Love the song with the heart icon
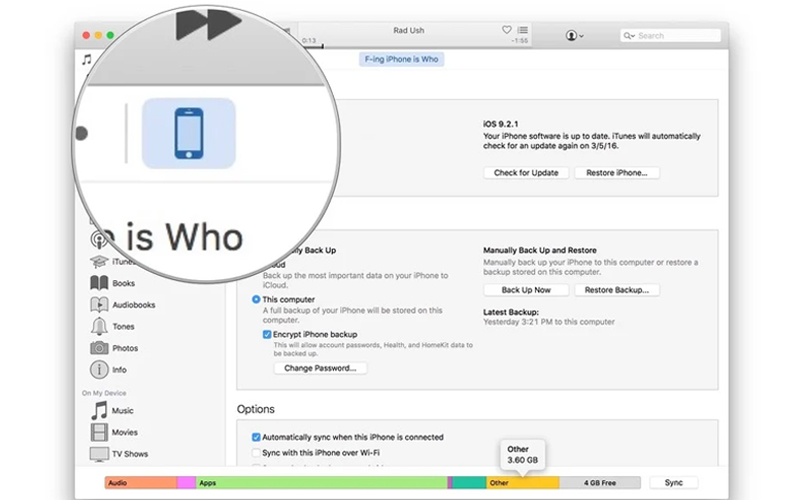This screenshot has height=500, width=799. click(507, 30)
